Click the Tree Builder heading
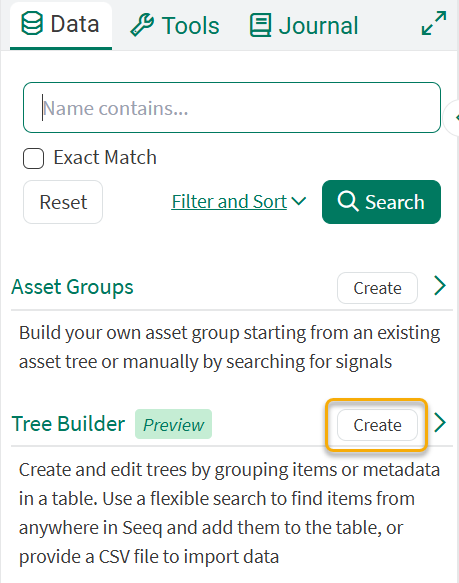Viewport: 459px width, 583px height. click(x=68, y=424)
